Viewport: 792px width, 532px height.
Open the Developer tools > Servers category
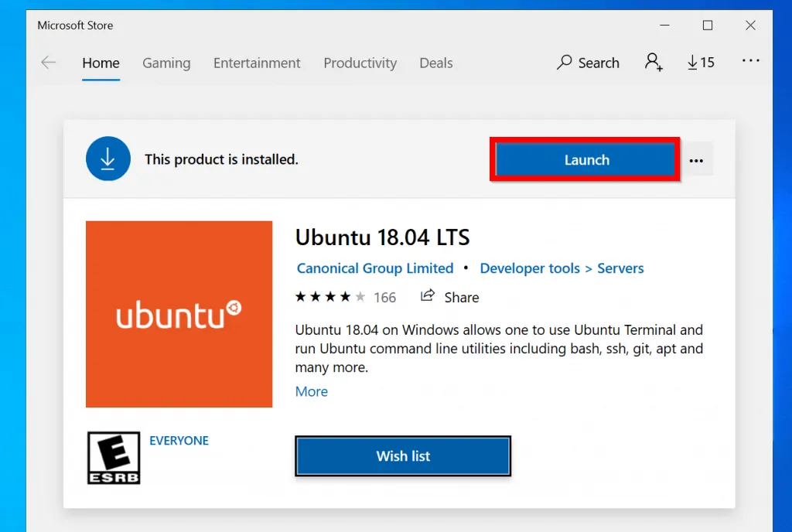click(562, 268)
